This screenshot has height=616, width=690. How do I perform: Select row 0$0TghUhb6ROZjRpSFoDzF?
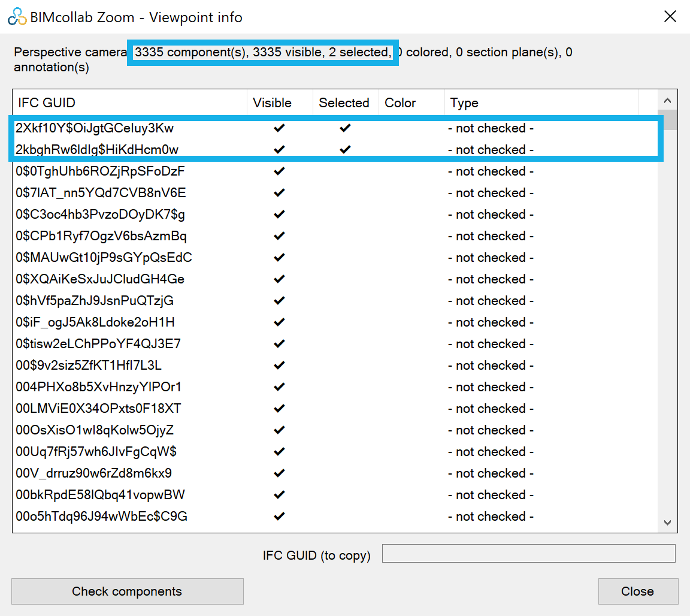click(x=335, y=171)
